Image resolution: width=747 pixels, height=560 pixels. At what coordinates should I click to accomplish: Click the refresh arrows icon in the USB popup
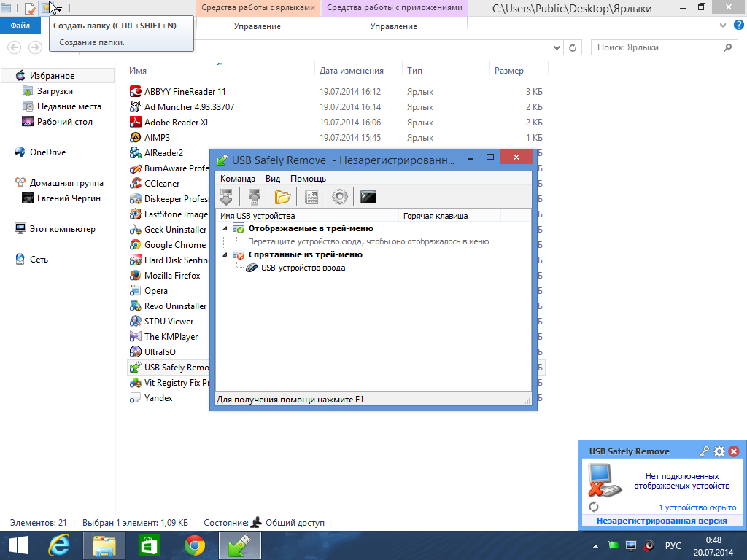[594, 507]
